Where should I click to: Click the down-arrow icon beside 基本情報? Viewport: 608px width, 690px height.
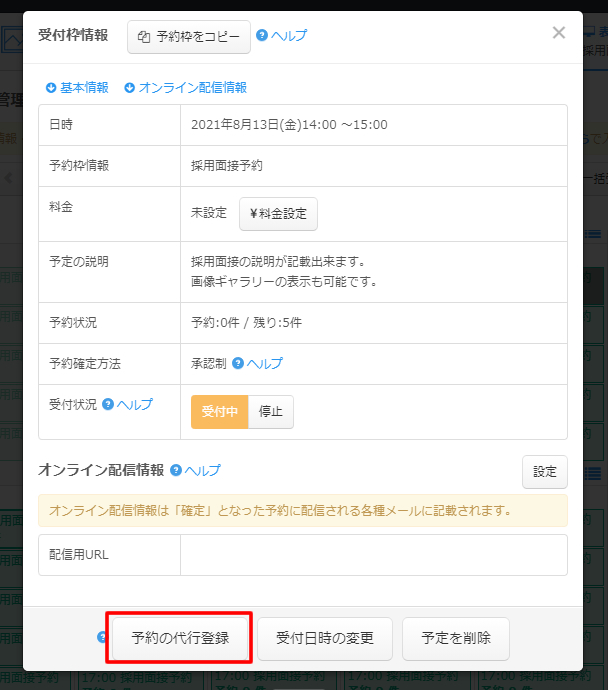[x=51, y=88]
